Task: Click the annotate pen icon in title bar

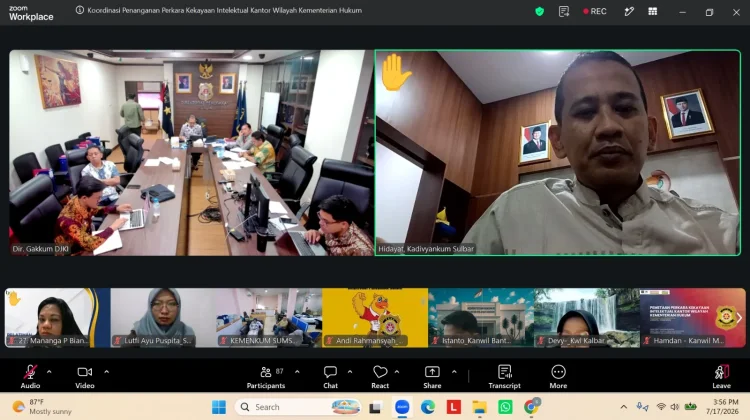Action: pos(629,11)
